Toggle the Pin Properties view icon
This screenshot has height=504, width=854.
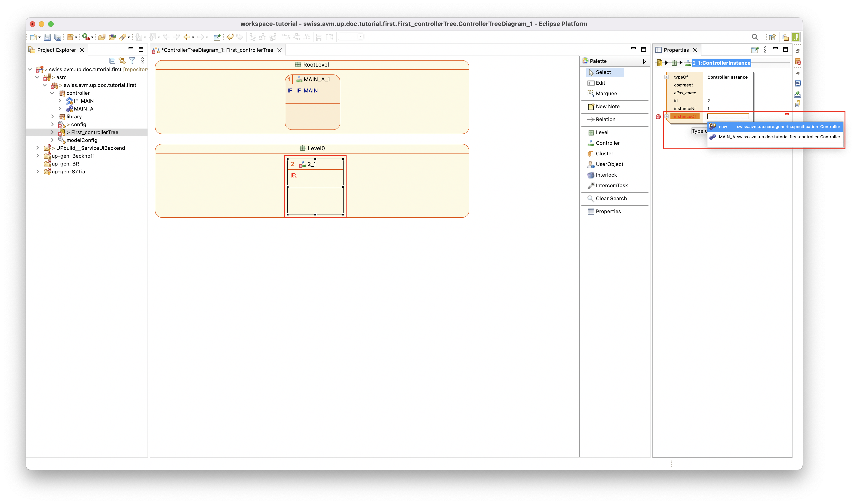(x=755, y=50)
